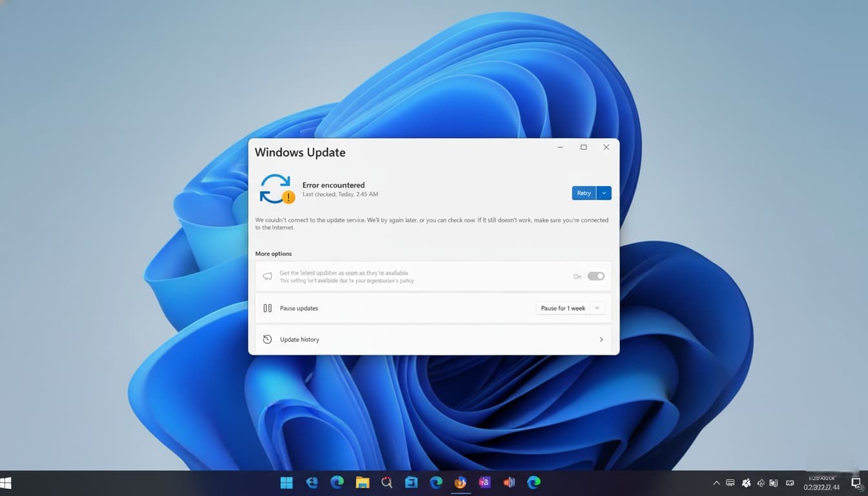Open the Retry button dropdown arrow

(x=603, y=192)
